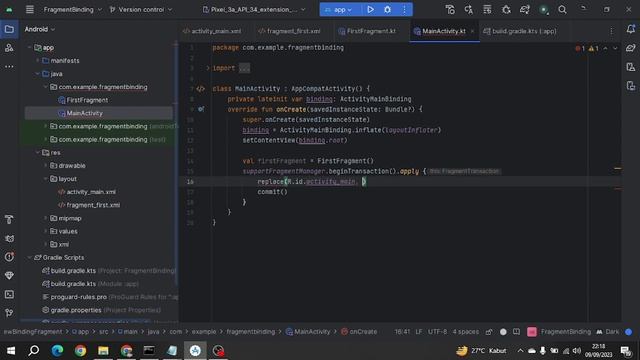
Task: Show more tool windows ellipsis
Action: coord(9,66)
